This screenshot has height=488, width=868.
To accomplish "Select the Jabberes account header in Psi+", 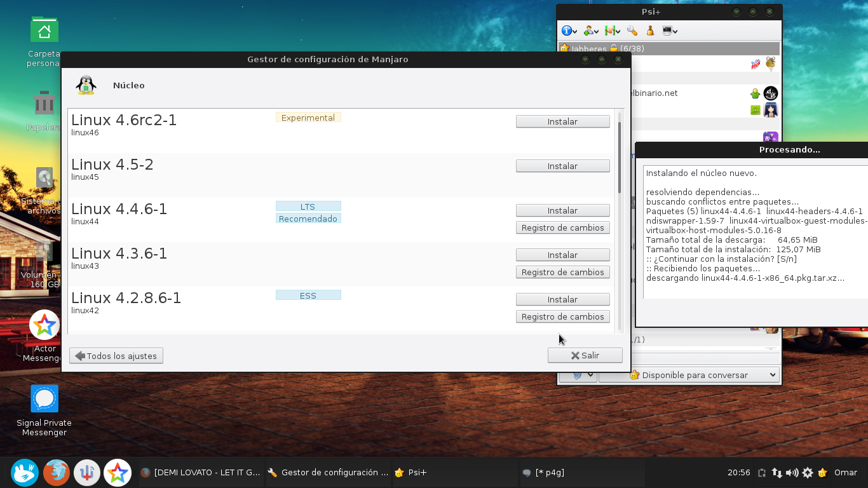I will [668, 48].
